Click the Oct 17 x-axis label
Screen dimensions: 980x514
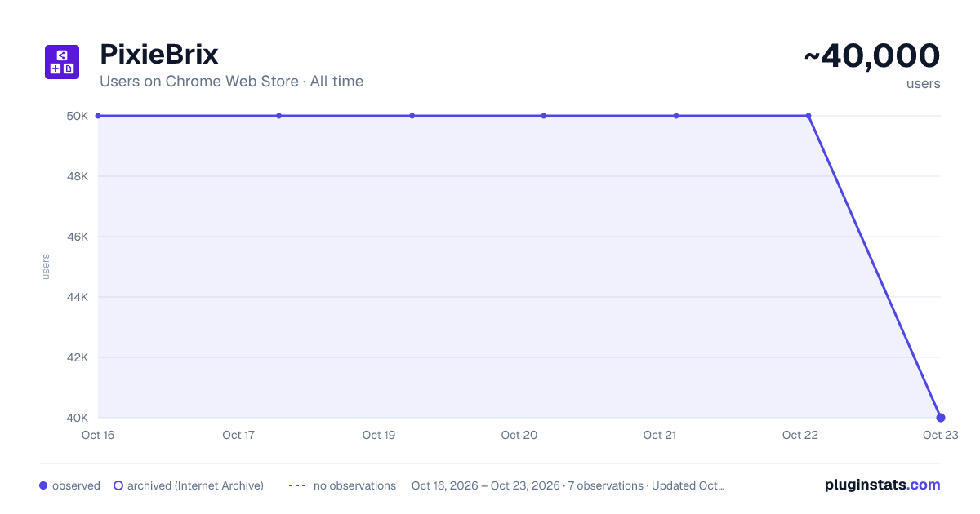click(x=238, y=435)
